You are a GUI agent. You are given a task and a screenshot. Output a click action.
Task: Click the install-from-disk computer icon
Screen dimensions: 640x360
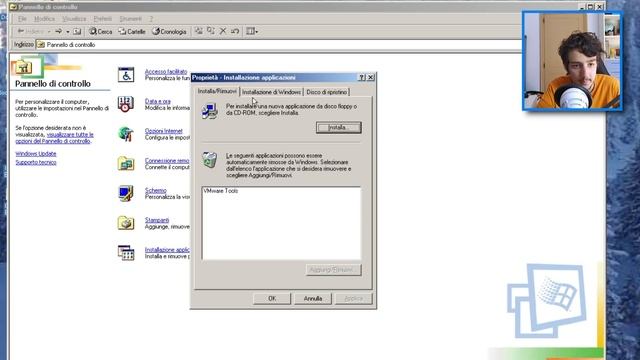tap(210, 111)
